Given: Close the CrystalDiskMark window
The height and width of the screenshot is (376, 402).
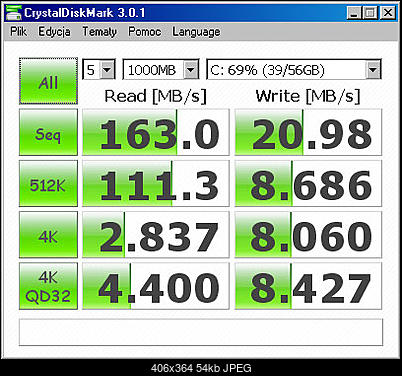Looking at the screenshot, I should [x=388, y=13].
